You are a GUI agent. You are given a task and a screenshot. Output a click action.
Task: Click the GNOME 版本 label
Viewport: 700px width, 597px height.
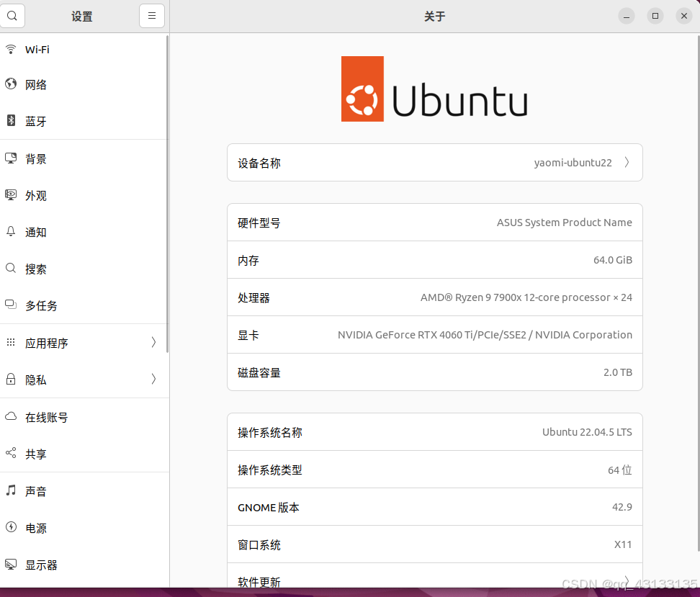[x=269, y=507]
